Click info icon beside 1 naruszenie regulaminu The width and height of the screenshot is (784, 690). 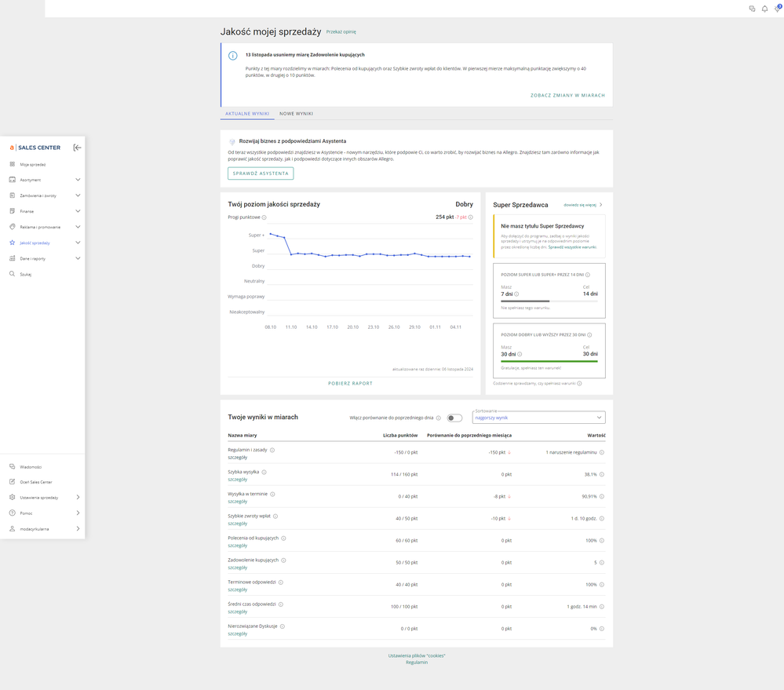point(602,452)
